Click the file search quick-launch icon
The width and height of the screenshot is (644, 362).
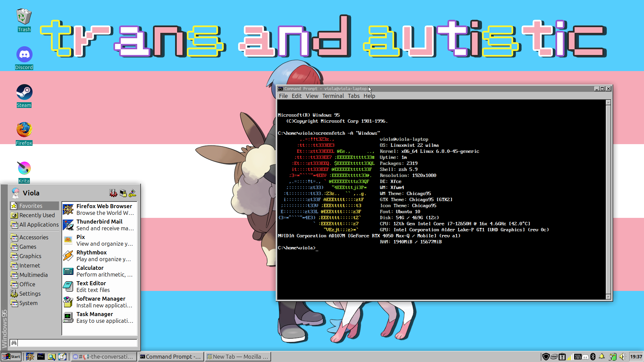[51, 357]
